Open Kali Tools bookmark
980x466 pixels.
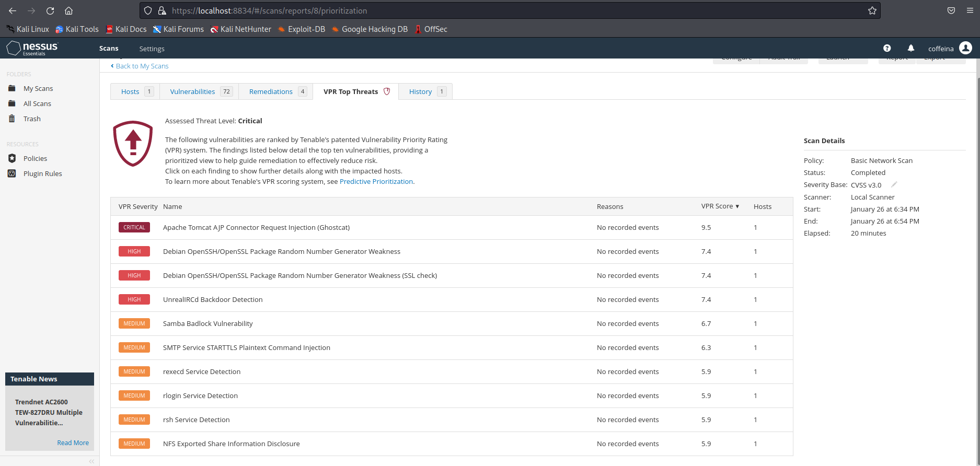(77, 29)
